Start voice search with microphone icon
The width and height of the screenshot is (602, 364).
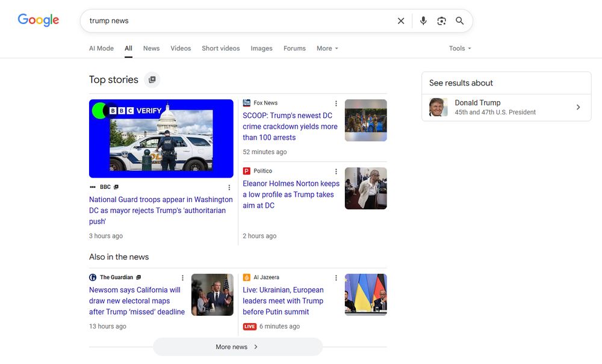click(423, 20)
